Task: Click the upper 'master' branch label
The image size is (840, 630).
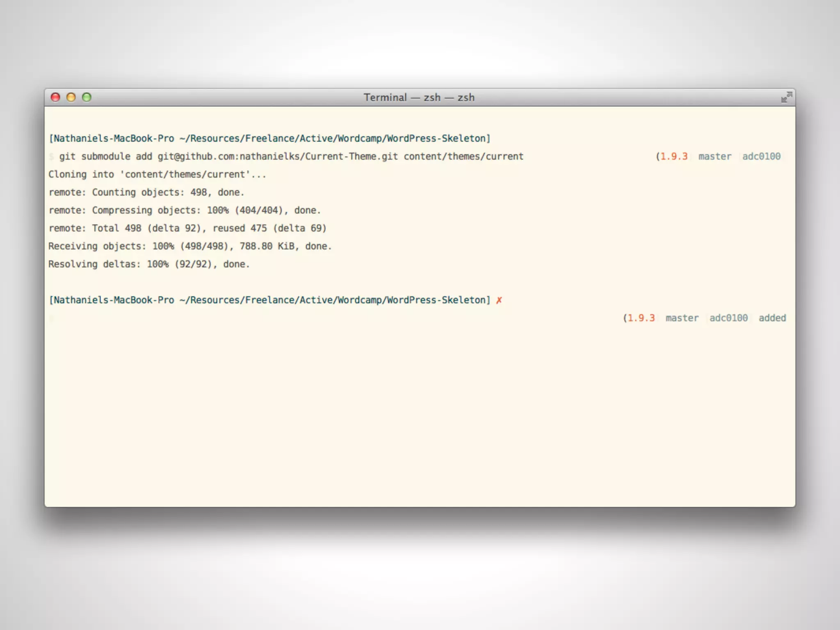Action: point(714,157)
